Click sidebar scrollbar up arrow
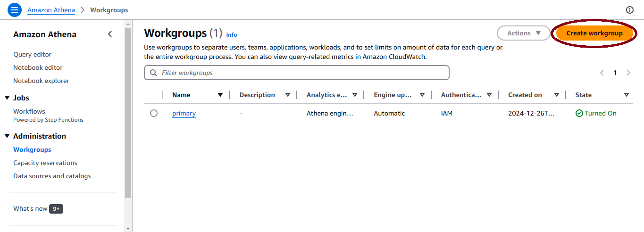Screen dimensions: 644x232 (x=128, y=24)
